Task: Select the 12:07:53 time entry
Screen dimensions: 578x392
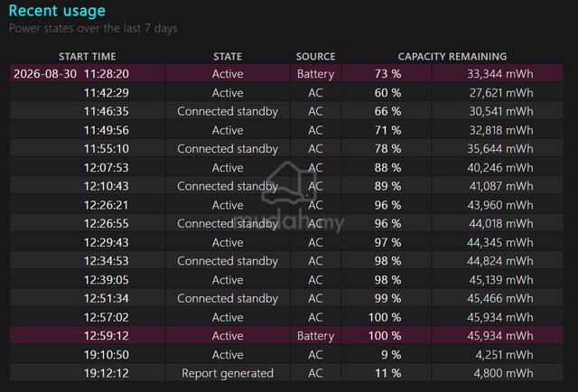Action: point(107,167)
